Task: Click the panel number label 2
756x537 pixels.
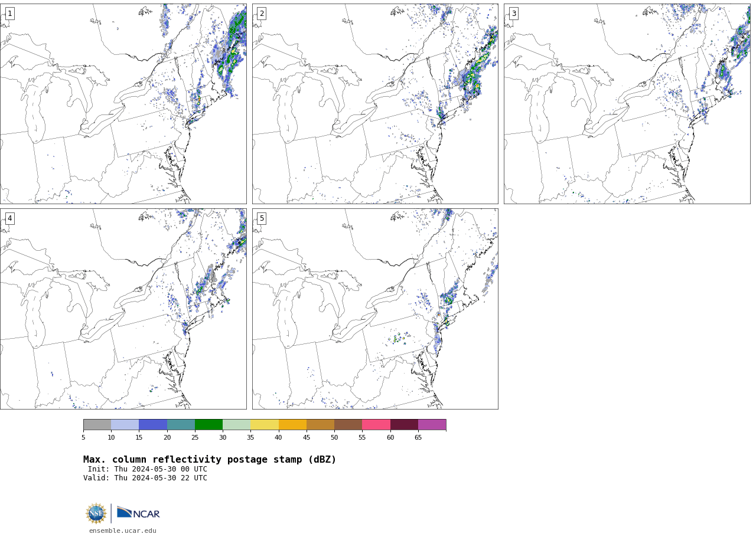Action: tap(262, 14)
